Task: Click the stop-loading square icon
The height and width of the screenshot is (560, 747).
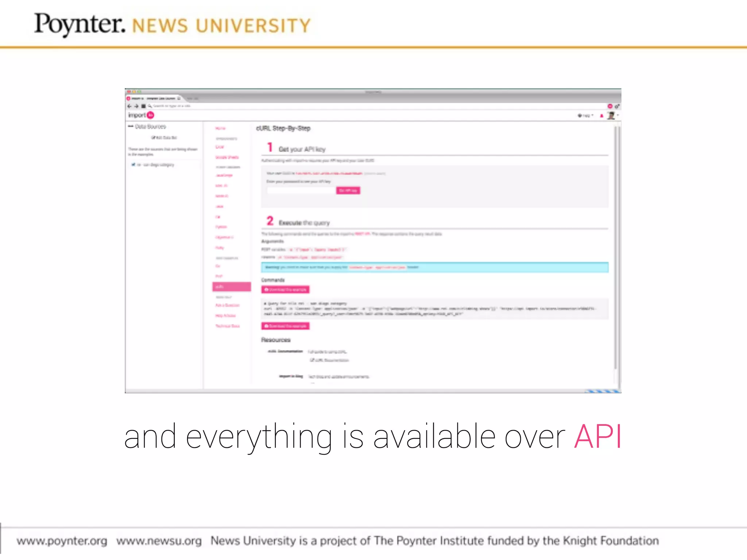Action: (x=143, y=106)
